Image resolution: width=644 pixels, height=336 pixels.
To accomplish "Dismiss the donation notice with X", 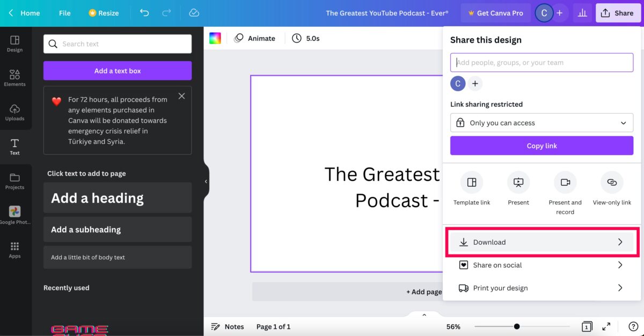I will click(x=182, y=96).
